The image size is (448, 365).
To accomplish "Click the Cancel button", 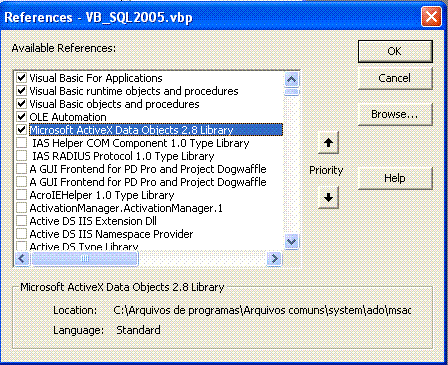I will coord(395,78).
